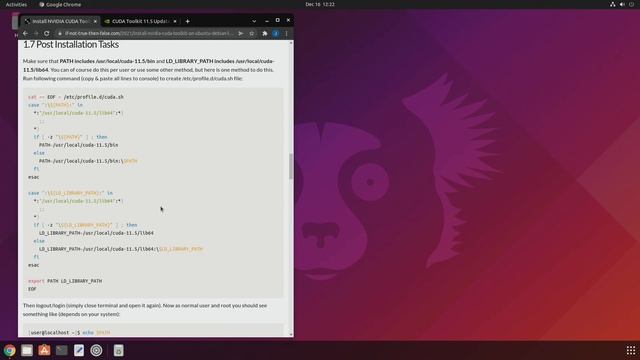Click the site lock icon

[x=60, y=33]
